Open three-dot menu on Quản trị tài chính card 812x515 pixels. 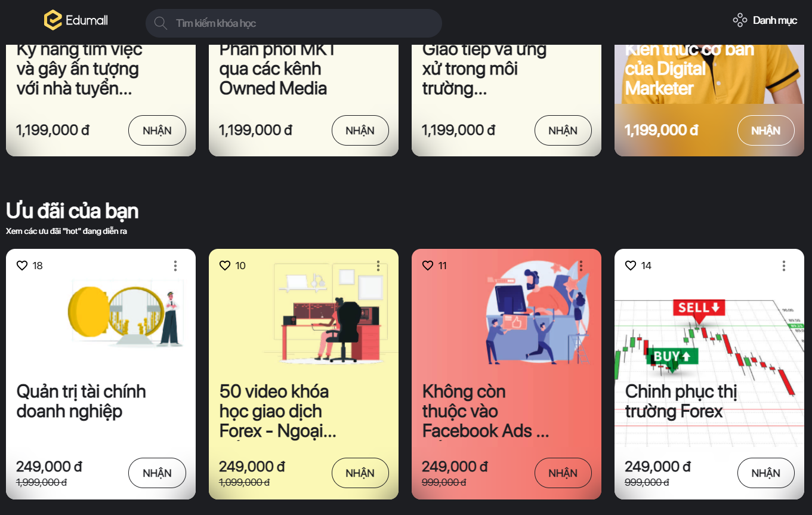click(175, 266)
